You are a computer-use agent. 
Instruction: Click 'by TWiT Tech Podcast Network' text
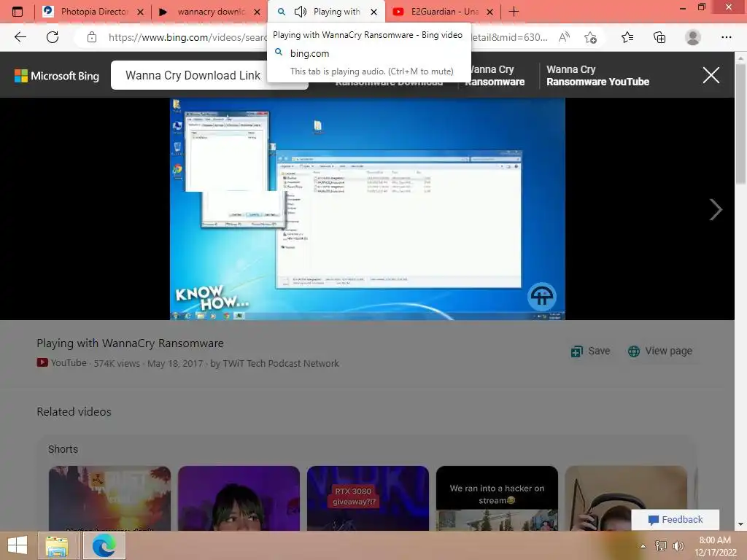(x=275, y=363)
